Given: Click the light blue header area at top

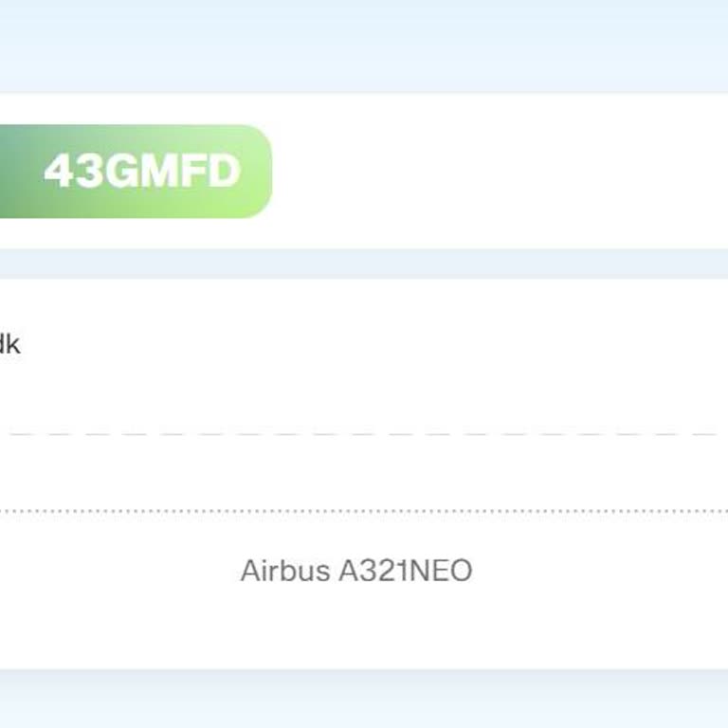Looking at the screenshot, I should pyautogui.click(x=364, y=43).
